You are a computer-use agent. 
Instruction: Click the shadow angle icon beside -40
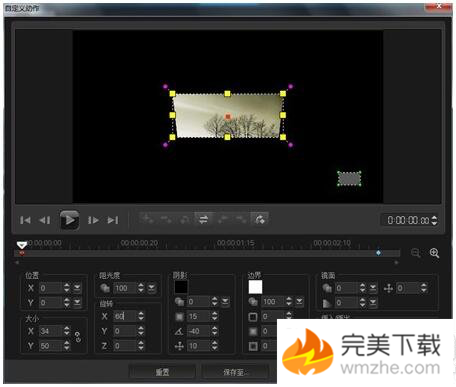[179, 331]
